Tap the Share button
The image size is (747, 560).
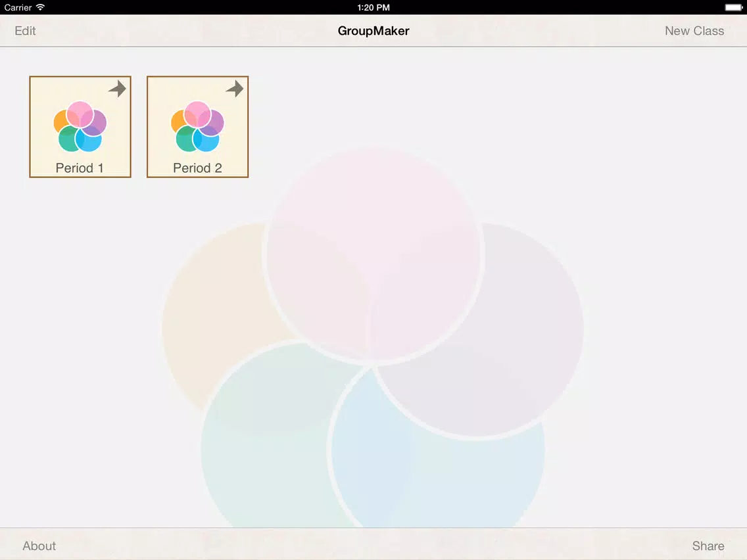pyautogui.click(x=708, y=546)
